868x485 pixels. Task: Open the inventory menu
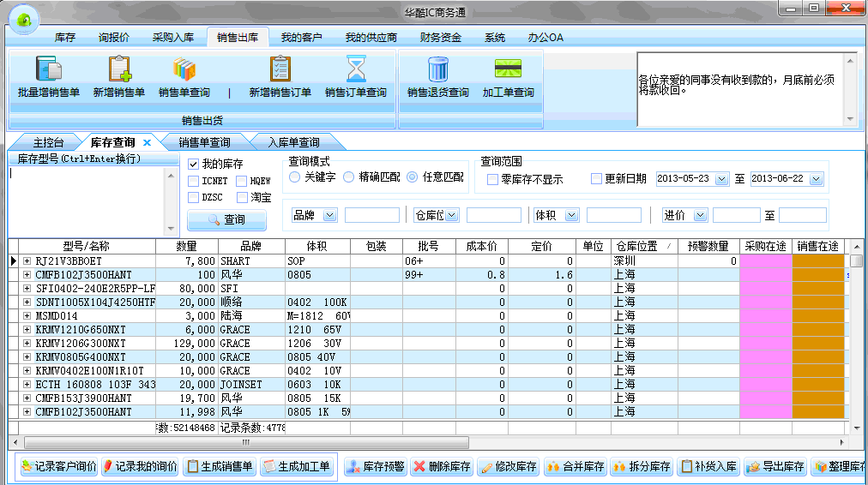[65, 38]
